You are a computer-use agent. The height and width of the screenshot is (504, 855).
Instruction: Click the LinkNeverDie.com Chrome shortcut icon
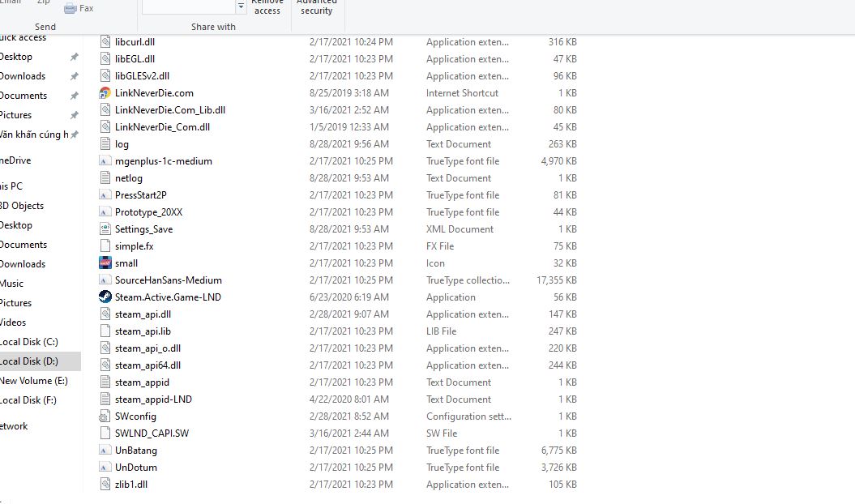(105, 93)
